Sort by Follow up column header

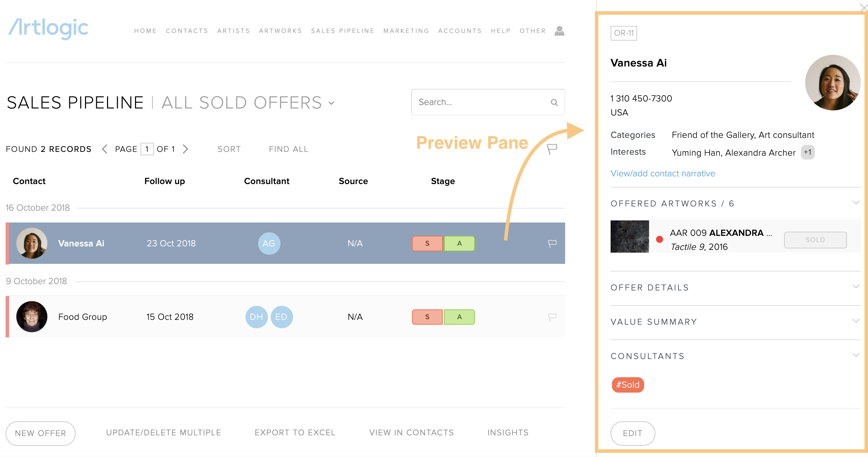(x=165, y=181)
